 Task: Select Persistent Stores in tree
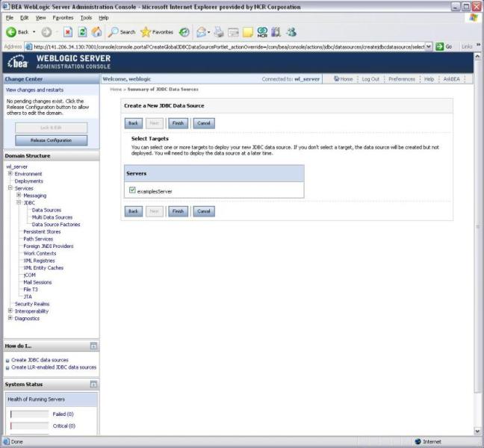(x=42, y=231)
